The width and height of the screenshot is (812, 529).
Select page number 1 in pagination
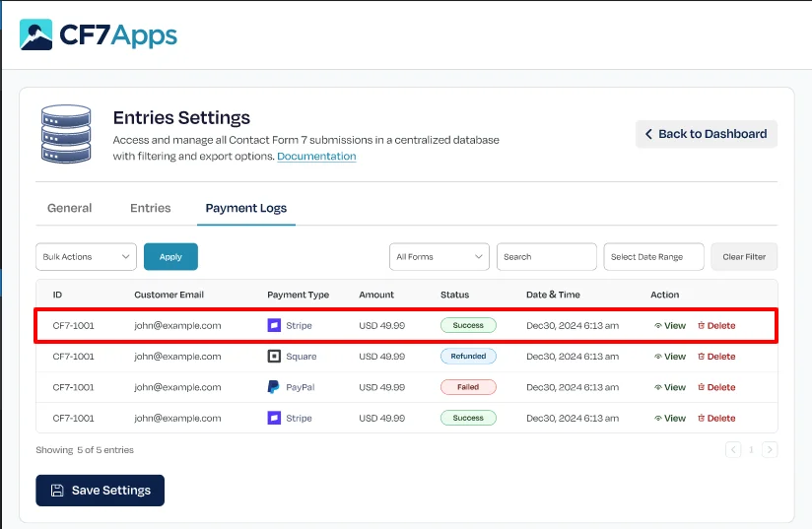click(751, 449)
